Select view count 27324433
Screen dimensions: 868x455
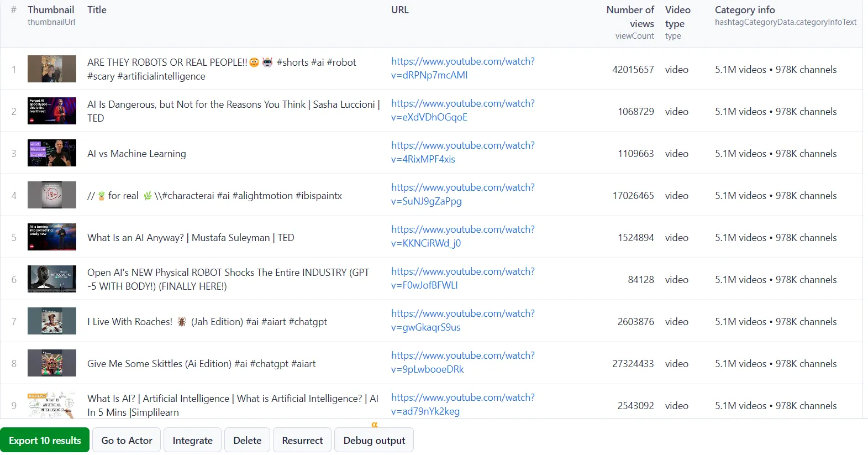[x=633, y=364]
